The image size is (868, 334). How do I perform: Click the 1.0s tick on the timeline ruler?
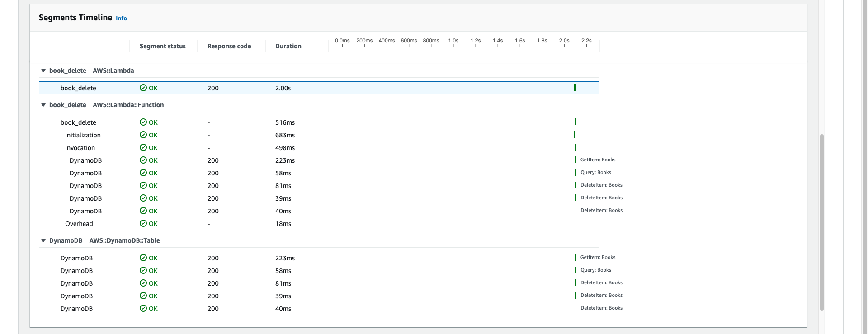[x=453, y=41]
